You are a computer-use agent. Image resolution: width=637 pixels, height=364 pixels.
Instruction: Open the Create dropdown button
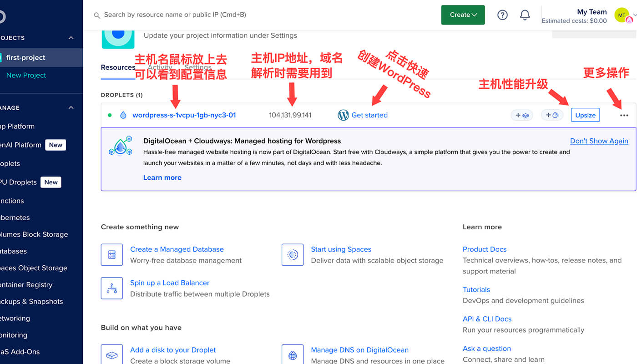[463, 15]
